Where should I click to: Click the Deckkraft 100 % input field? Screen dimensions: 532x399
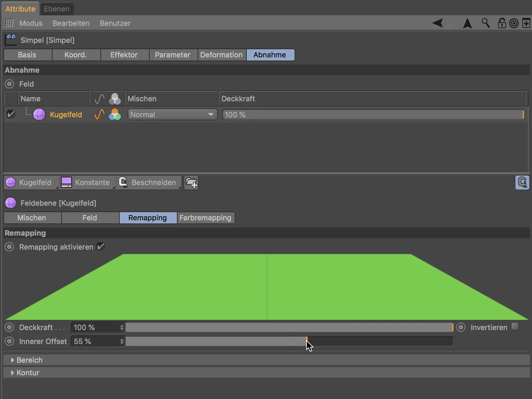click(95, 328)
